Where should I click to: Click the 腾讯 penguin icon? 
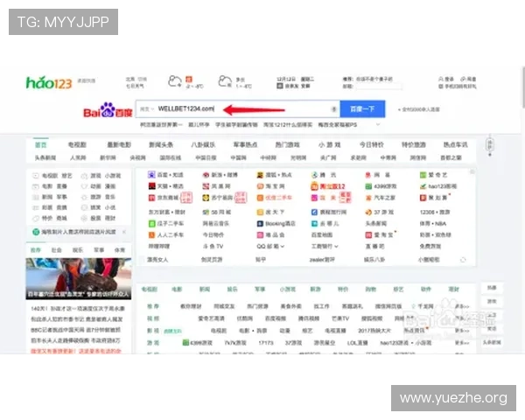314,175
